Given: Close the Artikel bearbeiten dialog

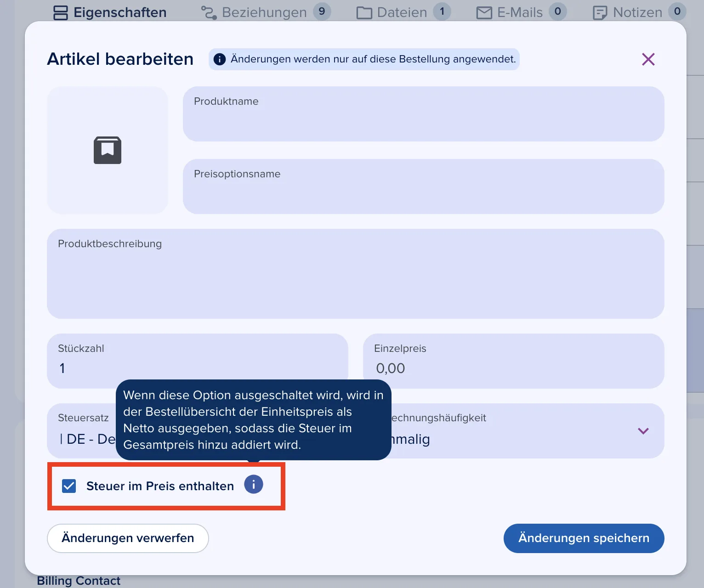Looking at the screenshot, I should click(x=648, y=59).
